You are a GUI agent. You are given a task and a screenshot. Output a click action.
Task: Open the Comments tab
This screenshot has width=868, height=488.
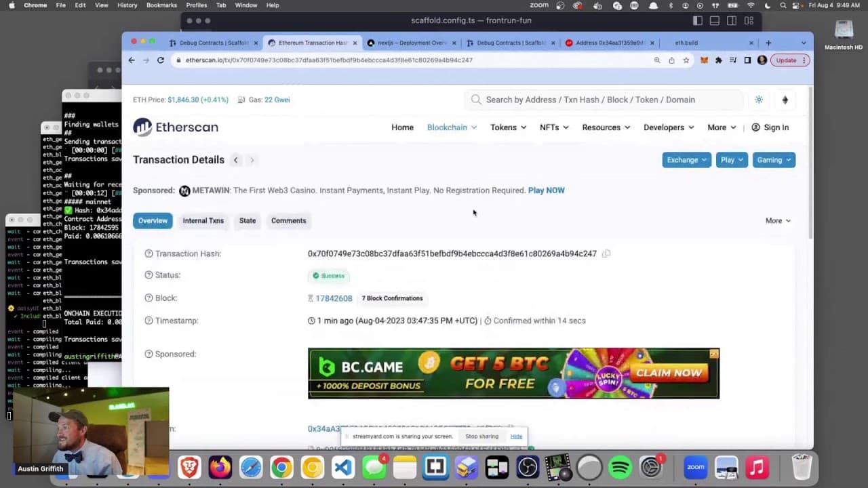[x=289, y=220]
